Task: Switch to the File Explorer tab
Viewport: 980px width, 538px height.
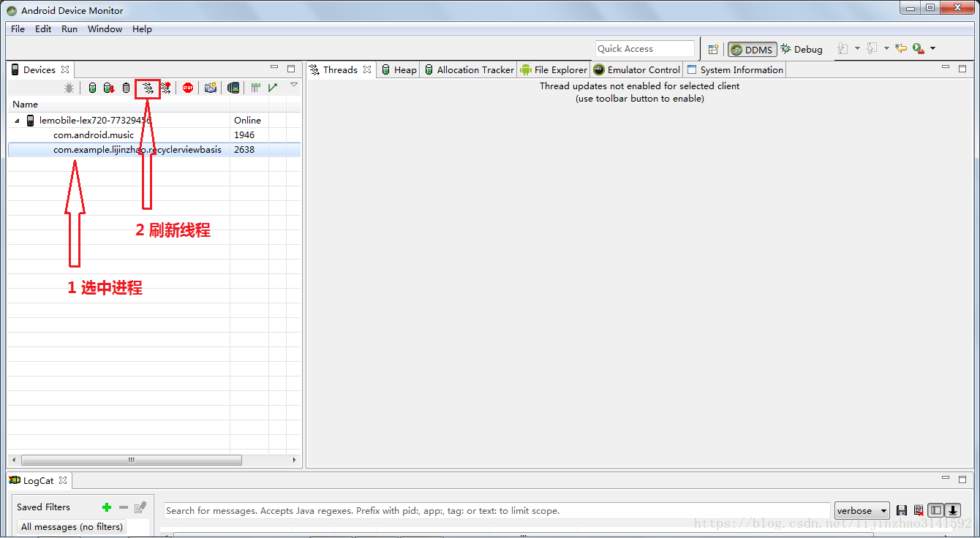Action: point(554,70)
